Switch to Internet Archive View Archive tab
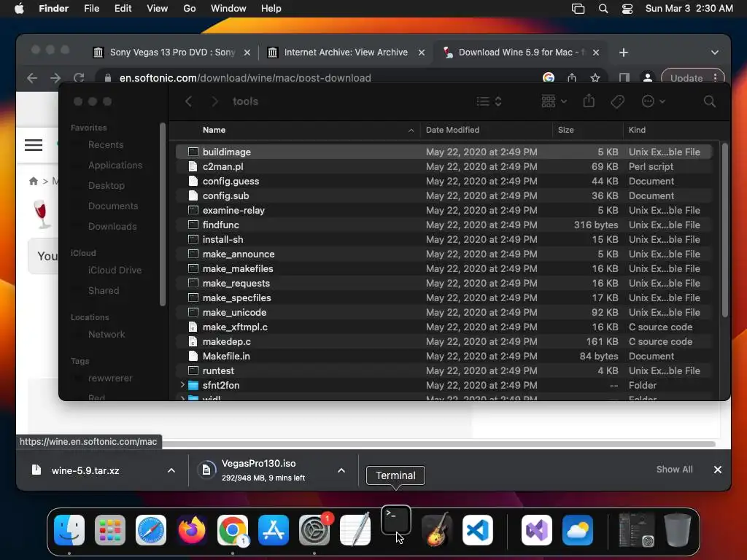Viewport: 747px width, 560px height. coord(346,52)
